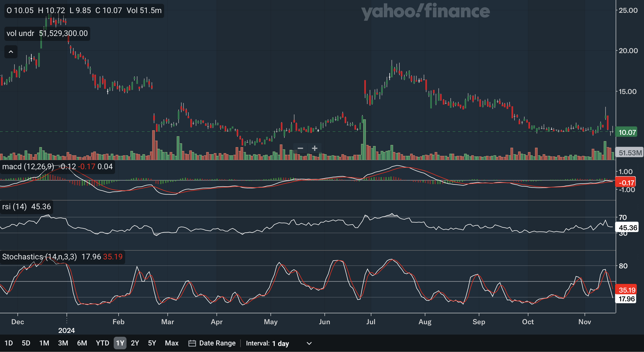Collapse the indicator legend chevron
644x352 pixels.
point(11,52)
